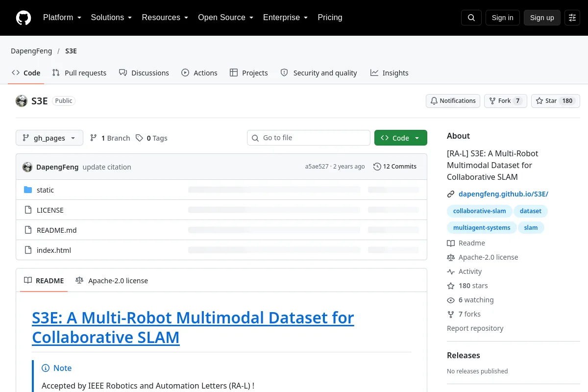The width and height of the screenshot is (588, 392).
Task: Click the Sign in button
Action: point(502,18)
